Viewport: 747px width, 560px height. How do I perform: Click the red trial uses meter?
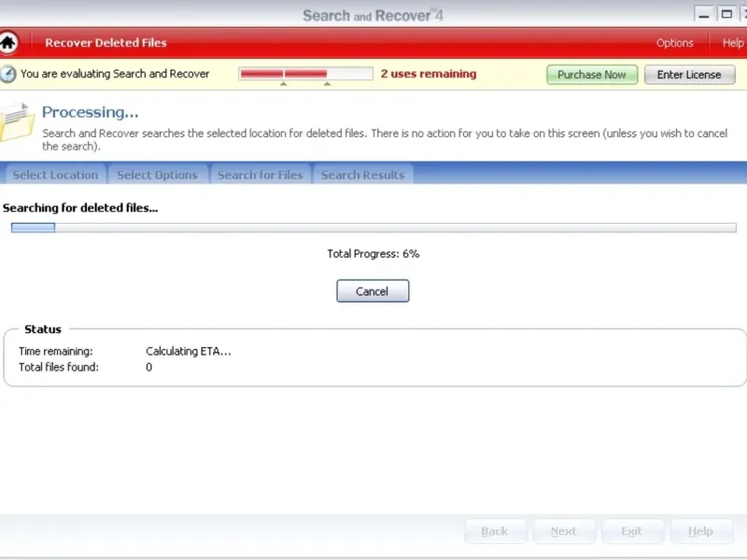tap(306, 74)
